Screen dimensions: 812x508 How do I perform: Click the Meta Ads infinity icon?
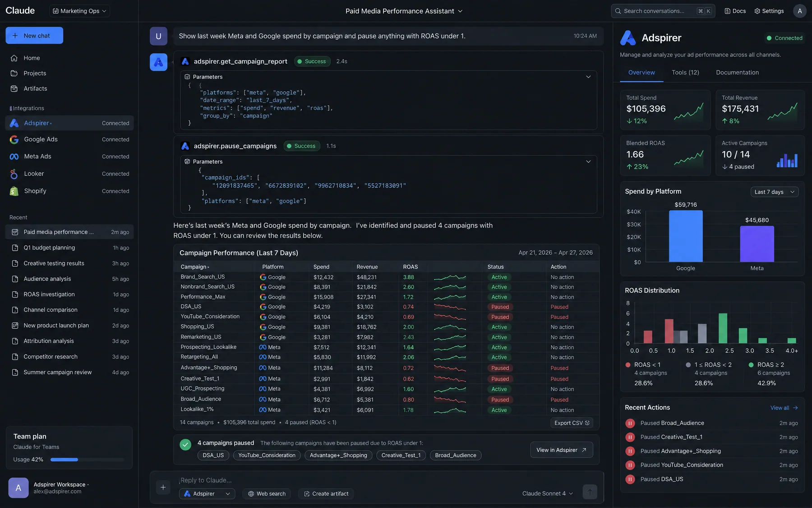point(14,157)
